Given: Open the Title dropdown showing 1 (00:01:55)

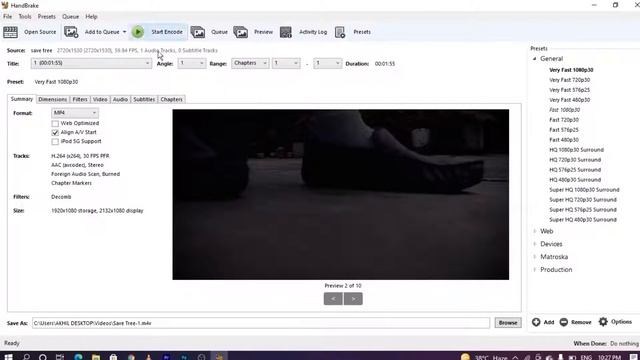Looking at the screenshot, I should tap(91, 63).
